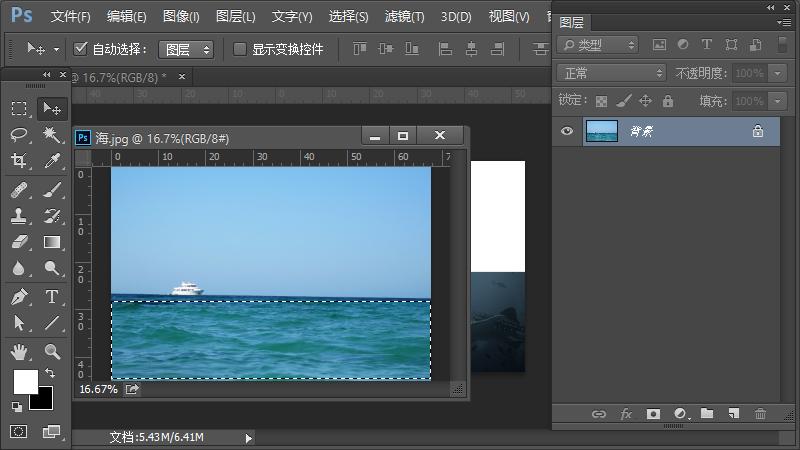Toggle lock transparent pixels
This screenshot has height=450, width=800.
[x=602, y=101]
